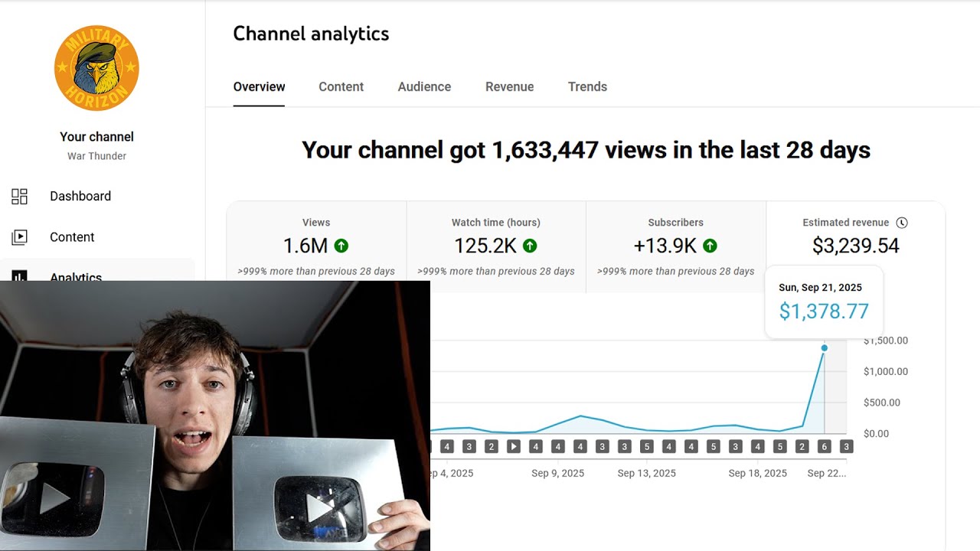
Task: Select the Trends tab
Action: [587, 86]
